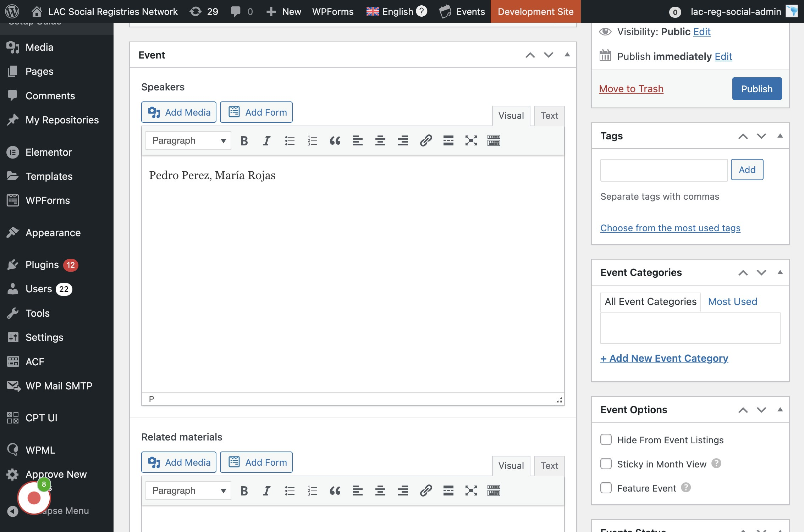Align center in the Related materials toolbar

pos(380,491)
